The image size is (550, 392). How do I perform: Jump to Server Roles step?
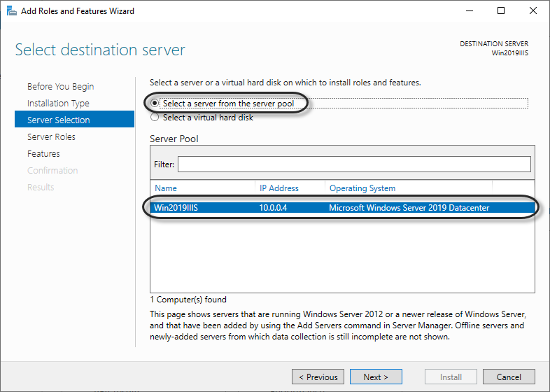(51, 137)
